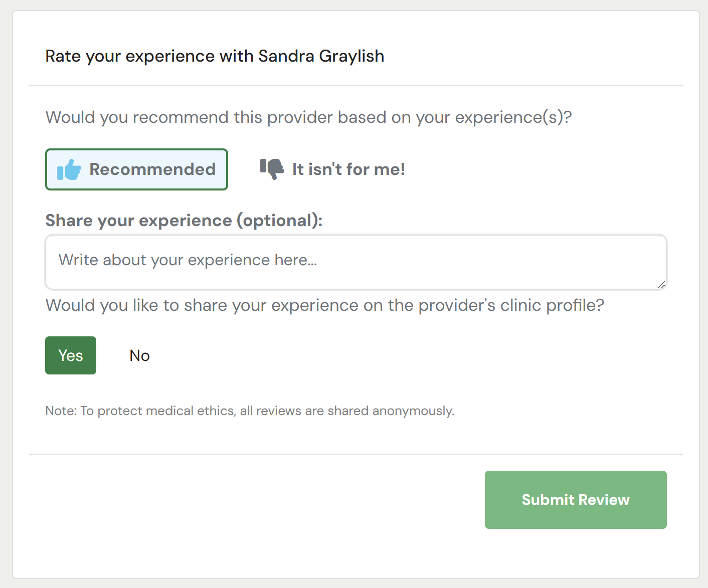Click the "Would you recommend this provider" question
Image resolution: width=708 pixels, height=588 pixels.
click(308, 117)
